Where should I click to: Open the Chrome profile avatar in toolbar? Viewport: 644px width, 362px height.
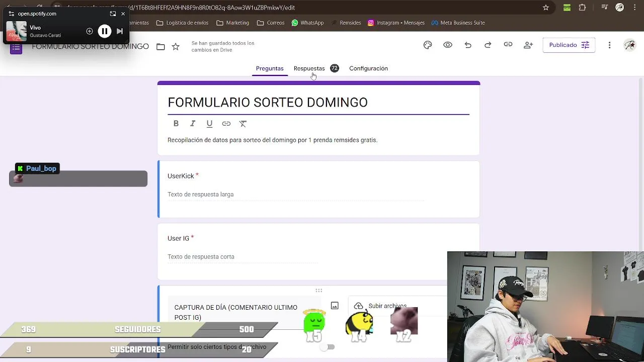pos(620,8)
